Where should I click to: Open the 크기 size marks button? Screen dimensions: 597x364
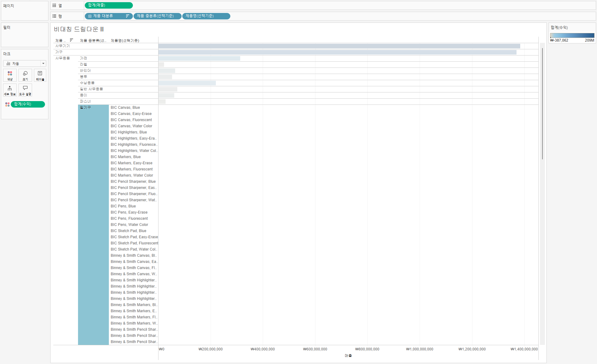25,75
